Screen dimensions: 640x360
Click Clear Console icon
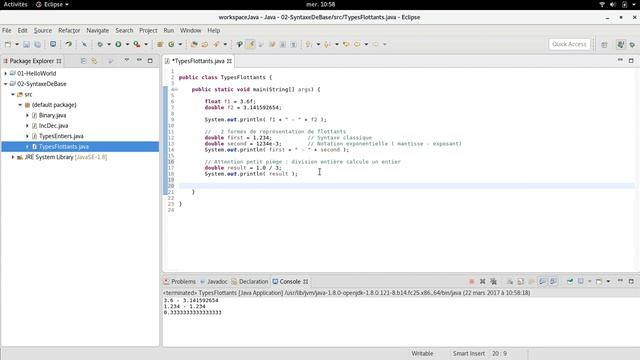(x=510, y=282)
